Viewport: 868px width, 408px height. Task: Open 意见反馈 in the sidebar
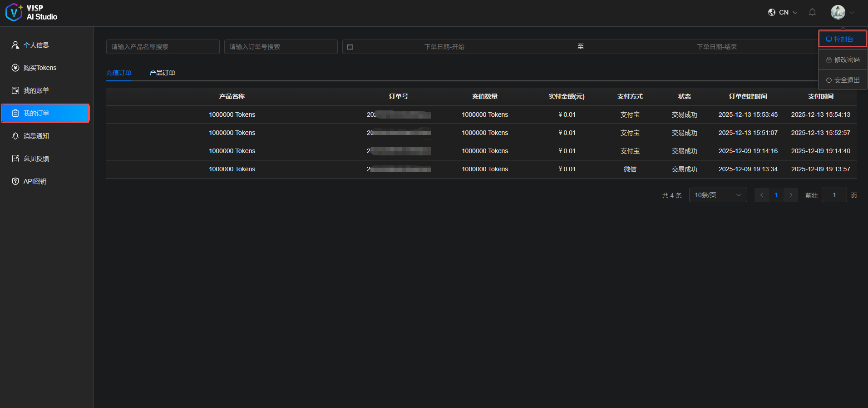(x=36, y=159)
